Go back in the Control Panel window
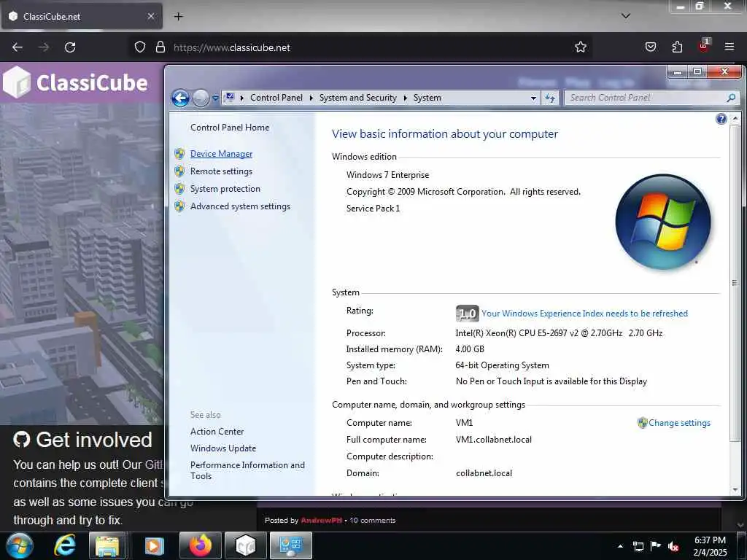747x560 pixels. [181, 98]
